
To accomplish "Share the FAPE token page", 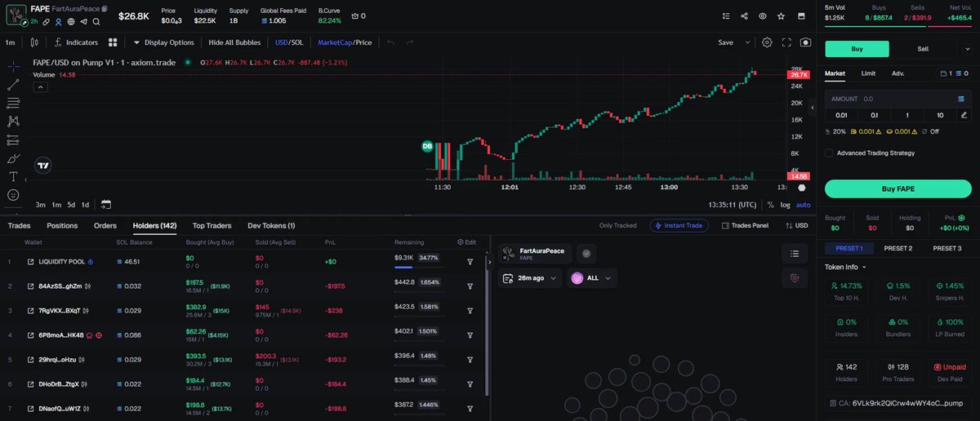I will pos(744,16).
